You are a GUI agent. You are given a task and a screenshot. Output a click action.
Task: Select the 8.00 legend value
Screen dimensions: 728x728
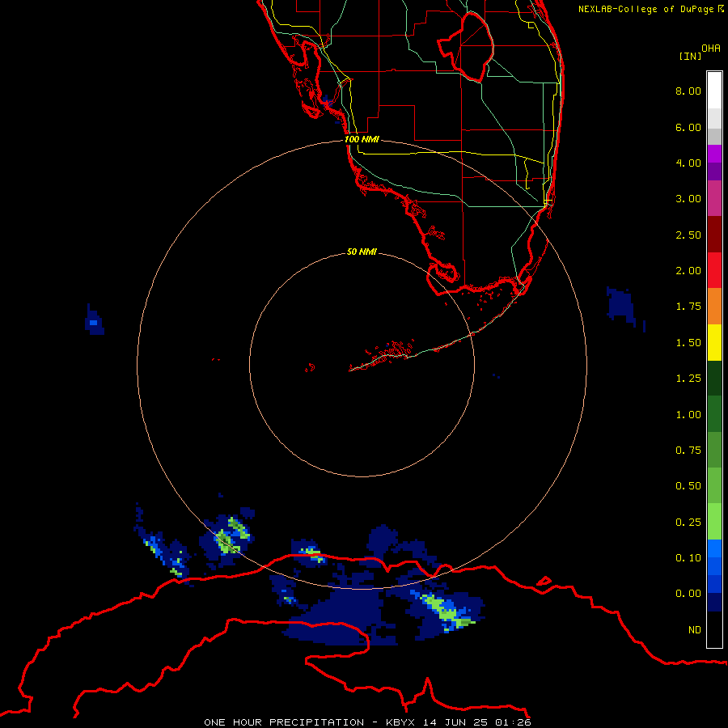[x=688, y=91]
